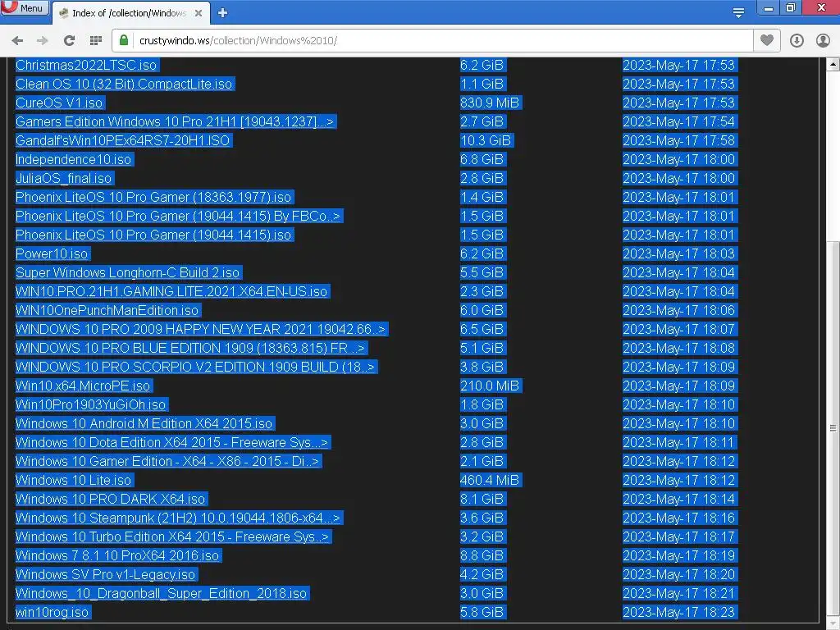Screen dimensions: 840x630
Task: Click the 460.4 MiB size value
Action: (x=490, y=480)
